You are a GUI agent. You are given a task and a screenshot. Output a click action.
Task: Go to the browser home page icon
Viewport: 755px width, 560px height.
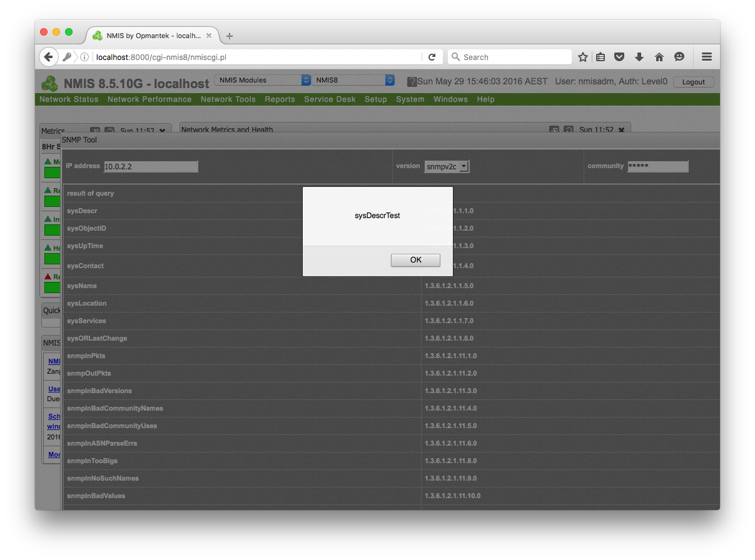coord(659,57)
